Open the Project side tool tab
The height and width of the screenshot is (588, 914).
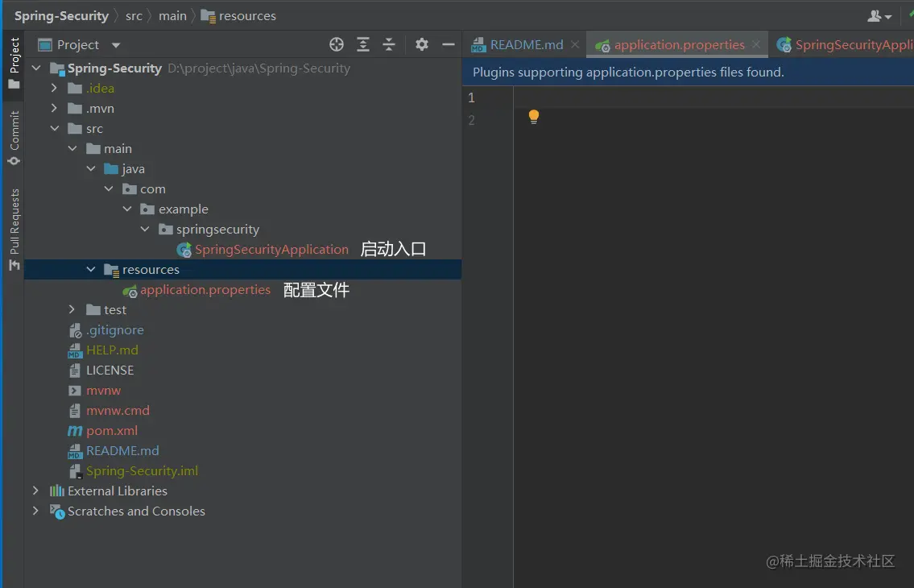[x=14, y=63]
